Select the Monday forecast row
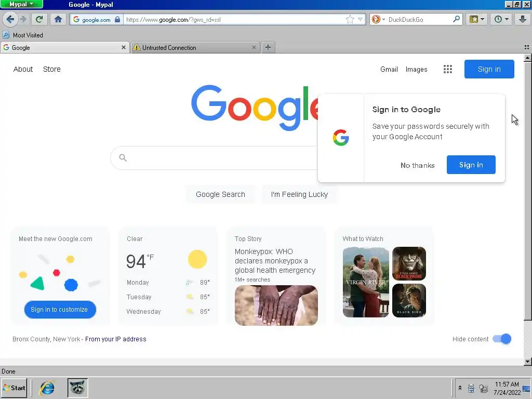532x399 pixels. (x=168, y=282)
